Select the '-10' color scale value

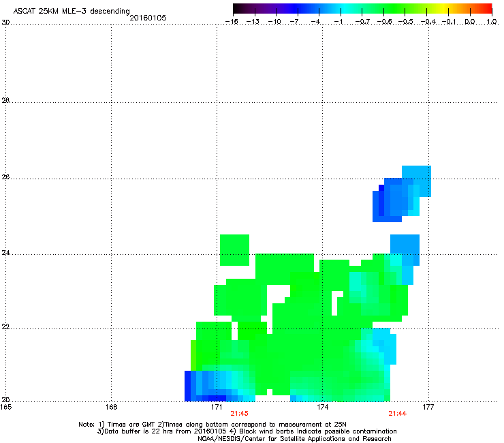(x=274, y=22)
